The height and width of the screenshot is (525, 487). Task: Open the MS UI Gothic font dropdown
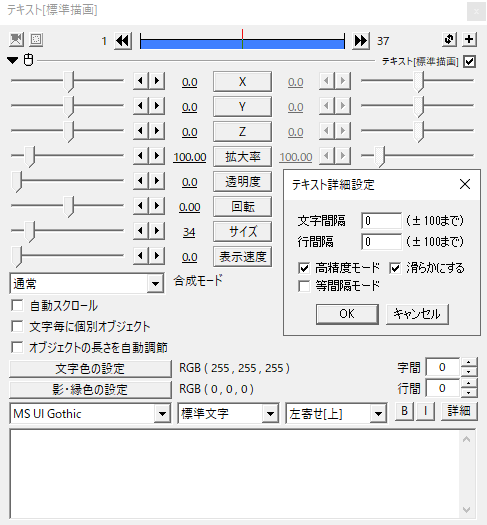click(x=90, y=414)
